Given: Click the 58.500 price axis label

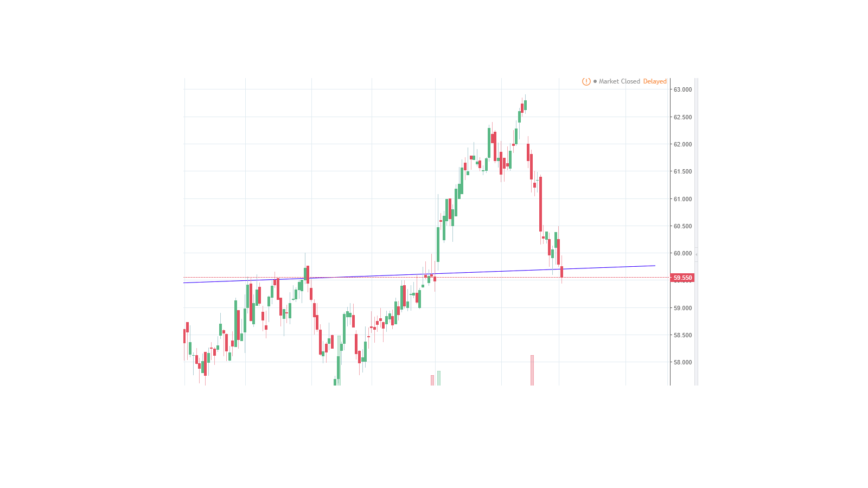Looking at the screenshot, I should pos(682,335).
